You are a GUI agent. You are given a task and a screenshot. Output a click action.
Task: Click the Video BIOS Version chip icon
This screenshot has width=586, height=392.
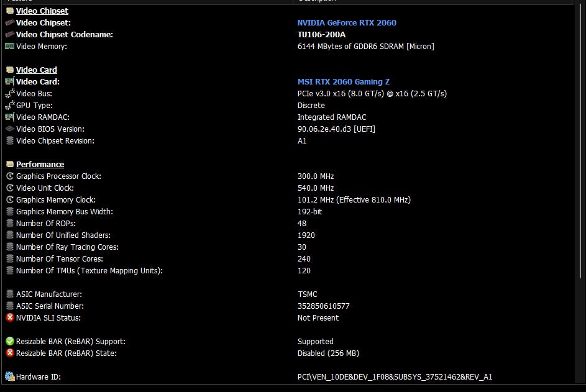[10, 129]
